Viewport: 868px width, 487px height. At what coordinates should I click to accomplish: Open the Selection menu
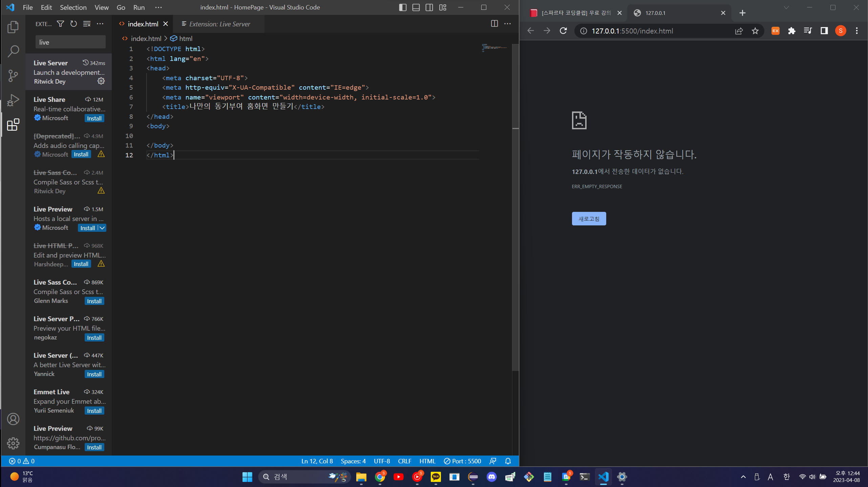click(73, 7)
